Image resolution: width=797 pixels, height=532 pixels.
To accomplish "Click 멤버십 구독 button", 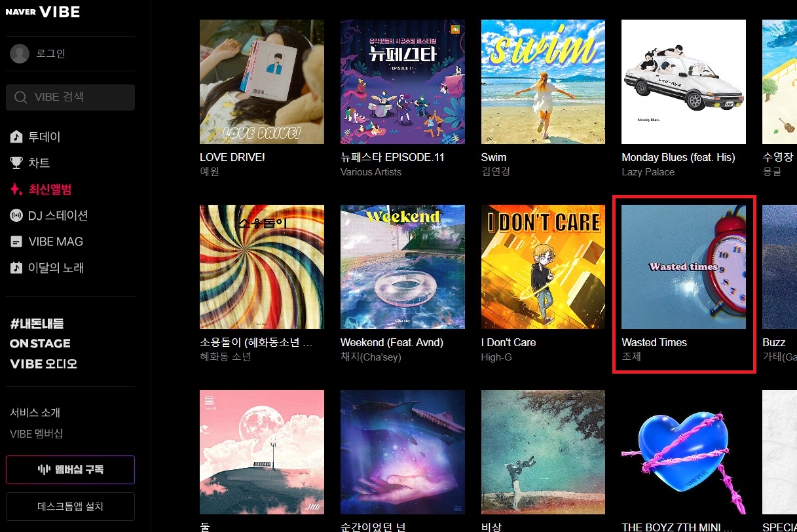I will (70, 470).
